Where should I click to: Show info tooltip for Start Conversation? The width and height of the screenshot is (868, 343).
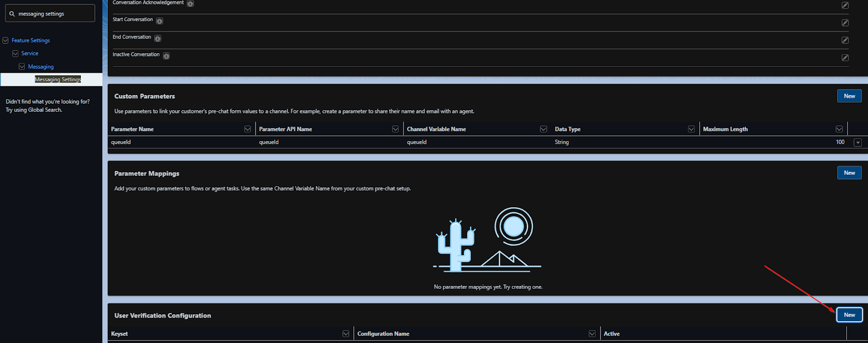159,21
